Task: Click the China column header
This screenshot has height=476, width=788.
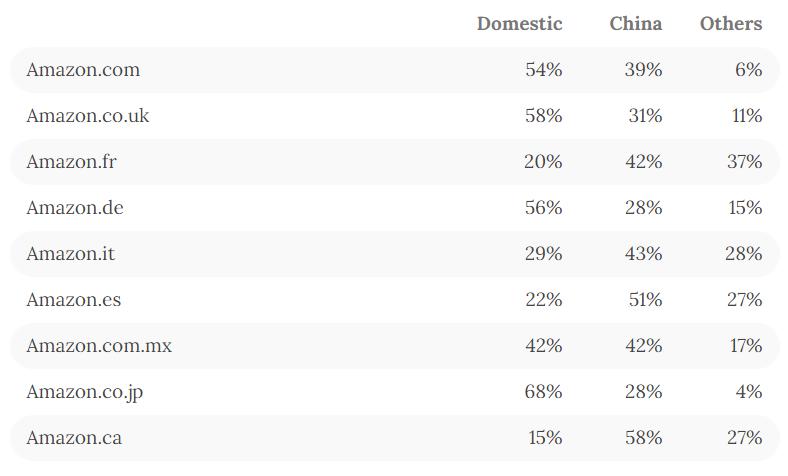Action: click(x=635, y=24)
